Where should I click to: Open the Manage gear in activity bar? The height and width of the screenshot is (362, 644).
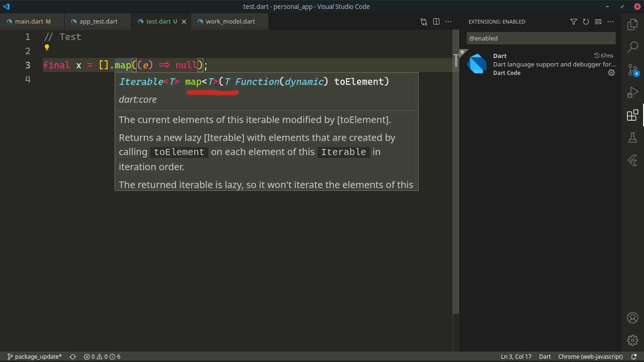pyautogui.click(x=632, y=340)
